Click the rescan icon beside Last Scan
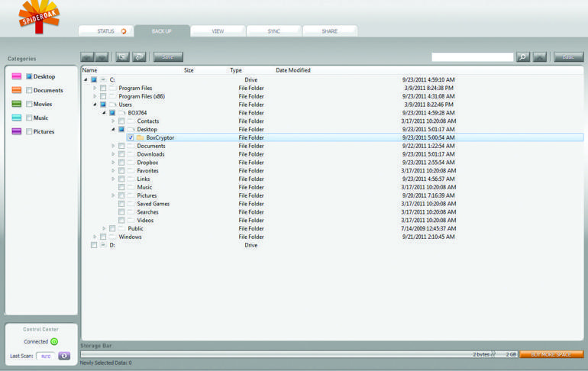Screen dimensions: 588x371 [64, 356]
